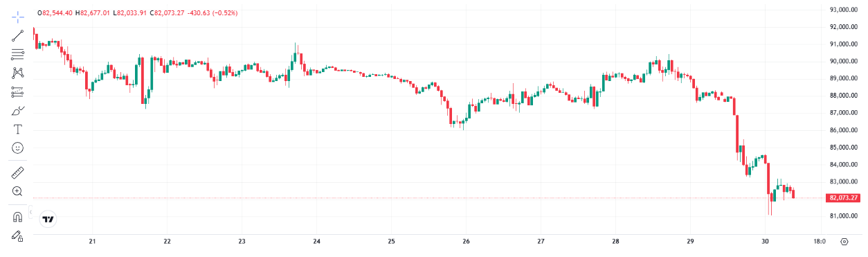Click the 93,000.00 price axis label
Screen dimensions: 868x257
(x=844, y=10)
